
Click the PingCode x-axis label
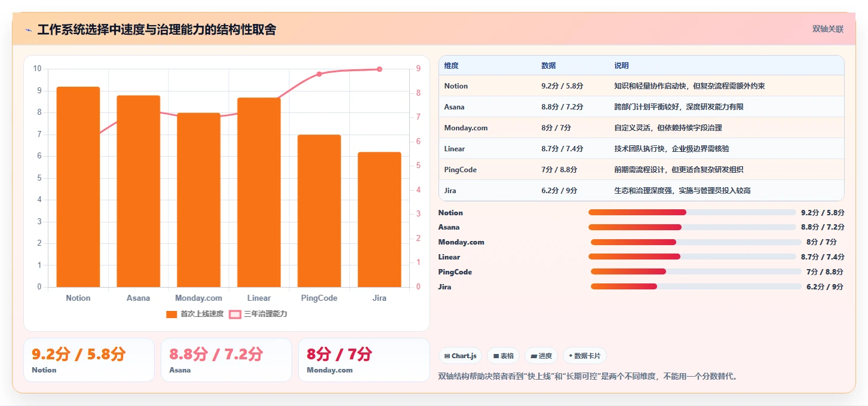[319, 298]
